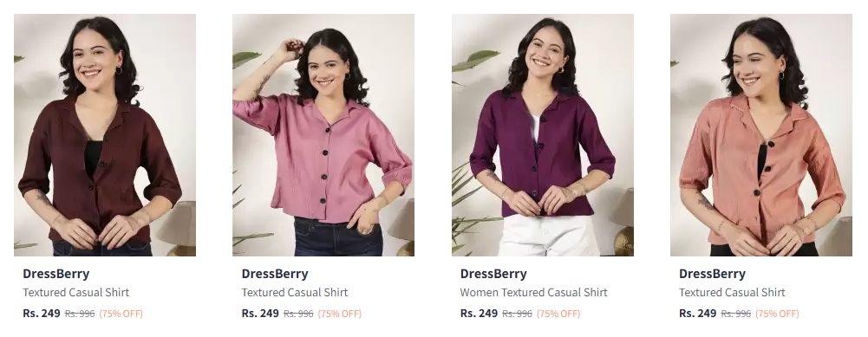Click DressBerry brand under the maroon shirt
Image resolution: width=868 pixels, height=337 pixels.
click(55, 274)
